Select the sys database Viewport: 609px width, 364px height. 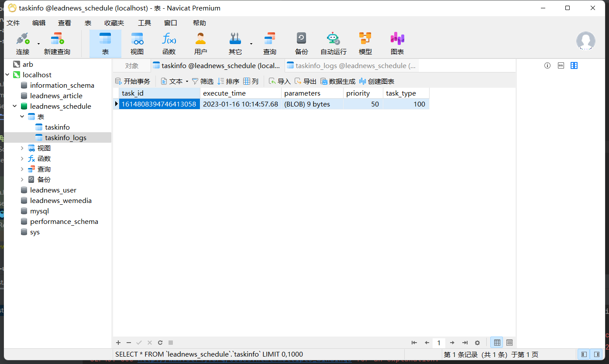coord(34,232)
